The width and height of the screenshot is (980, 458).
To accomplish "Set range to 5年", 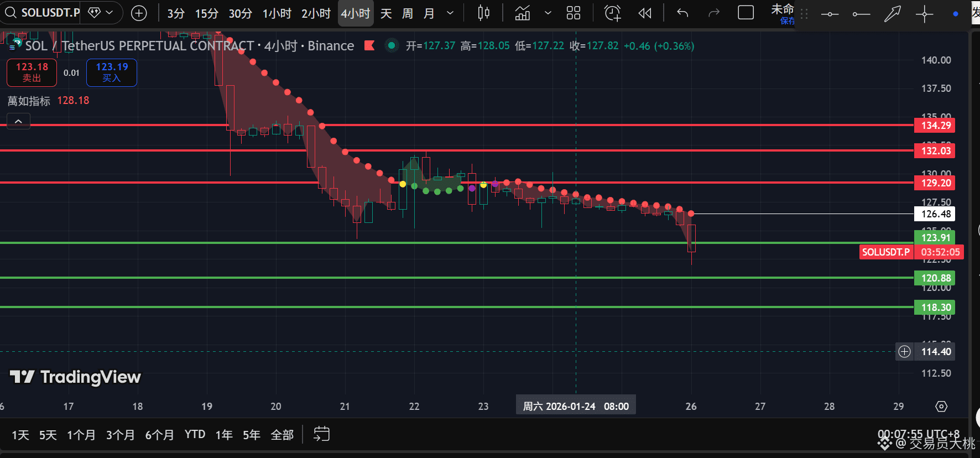I will [252, 435].
